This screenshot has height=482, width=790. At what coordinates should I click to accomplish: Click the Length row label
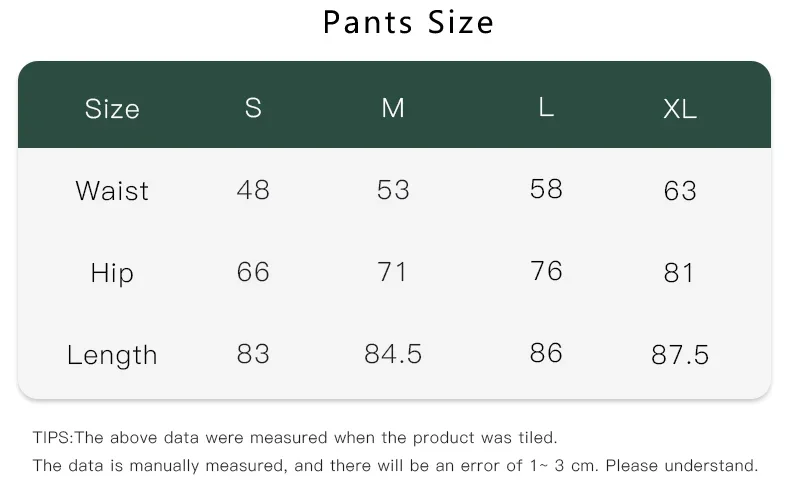click(112, 355)
